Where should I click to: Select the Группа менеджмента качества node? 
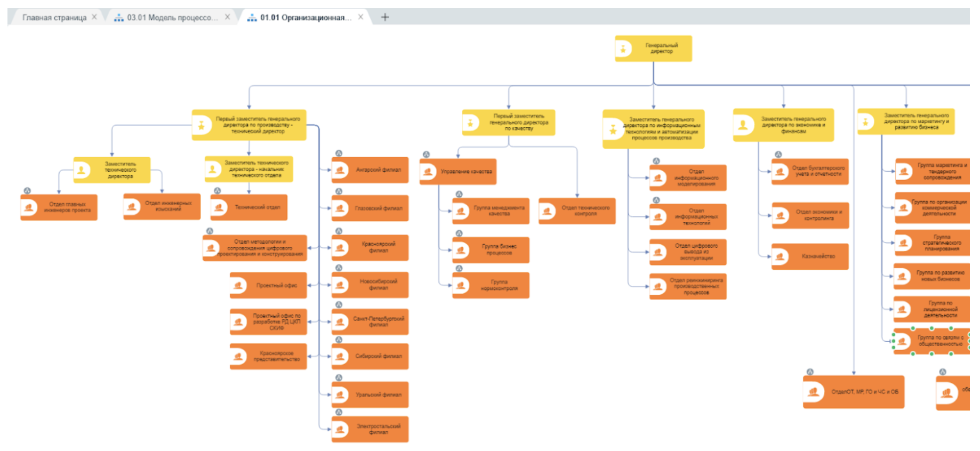click(499, 211)
